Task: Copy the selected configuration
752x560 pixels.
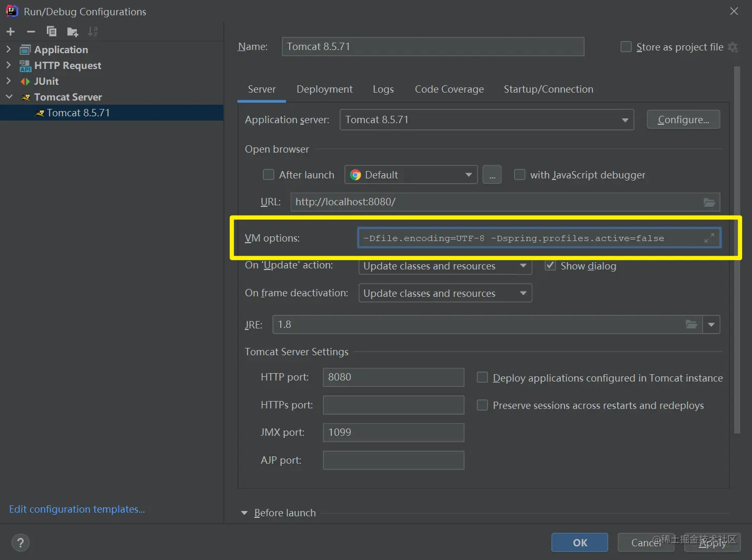Action: [52, 32]
